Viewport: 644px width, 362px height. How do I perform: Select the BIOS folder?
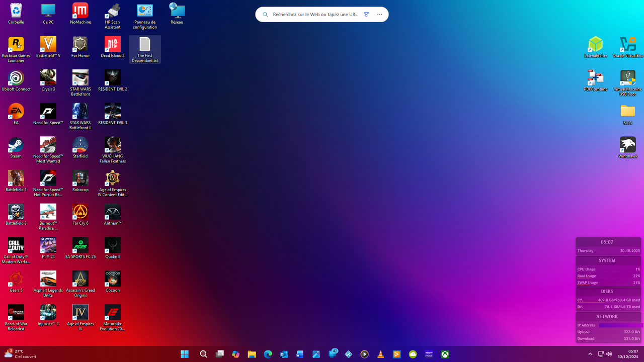628,114
